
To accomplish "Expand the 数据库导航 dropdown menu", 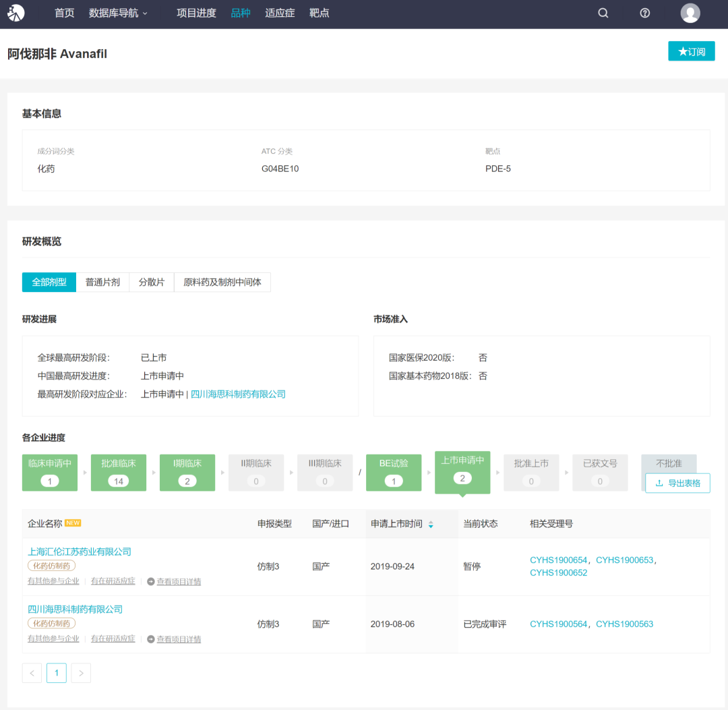I will 118,13.
